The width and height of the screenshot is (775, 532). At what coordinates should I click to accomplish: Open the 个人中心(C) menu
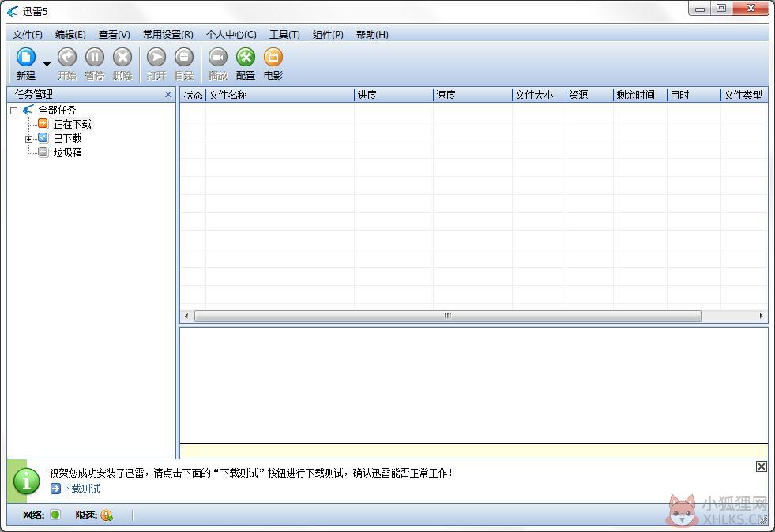pyautogui.click(x=231, y=35)
